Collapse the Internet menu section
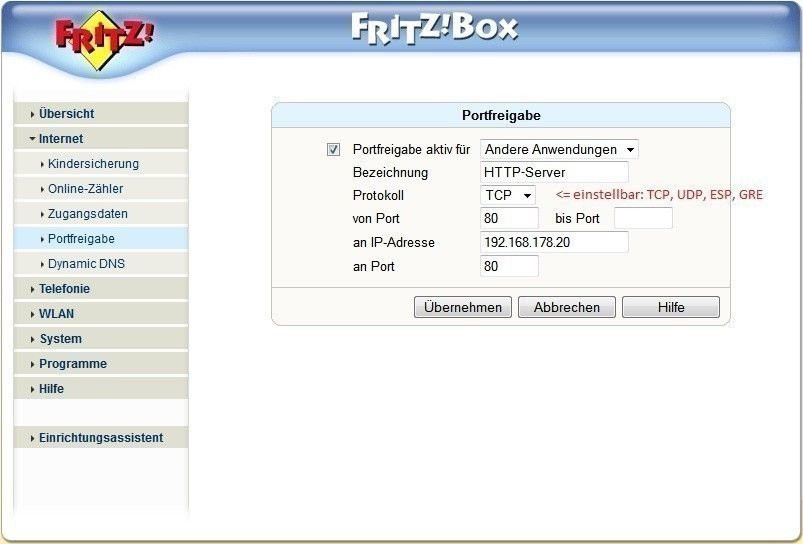The height and width of the screenshot is (544, 803). [101, 139]
